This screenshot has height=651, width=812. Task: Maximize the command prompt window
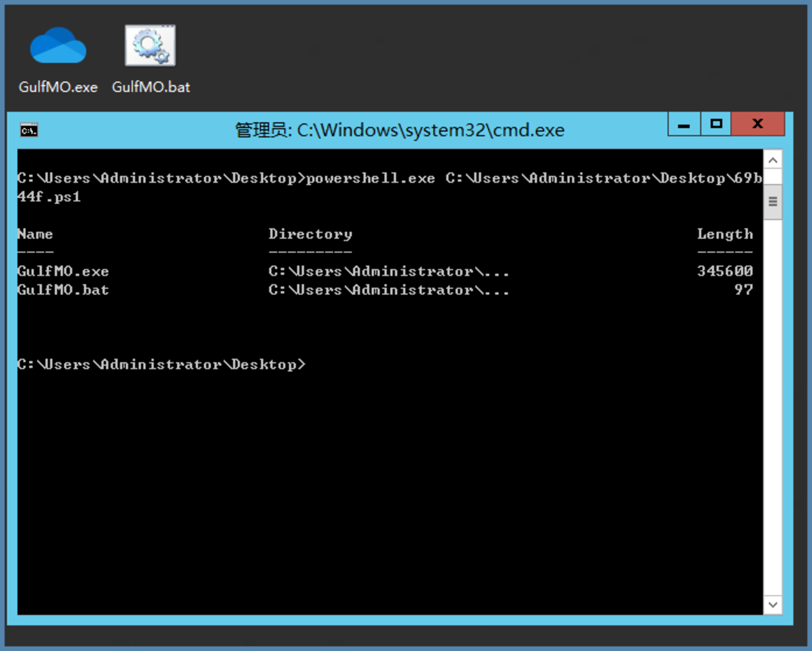click(716, 124)
